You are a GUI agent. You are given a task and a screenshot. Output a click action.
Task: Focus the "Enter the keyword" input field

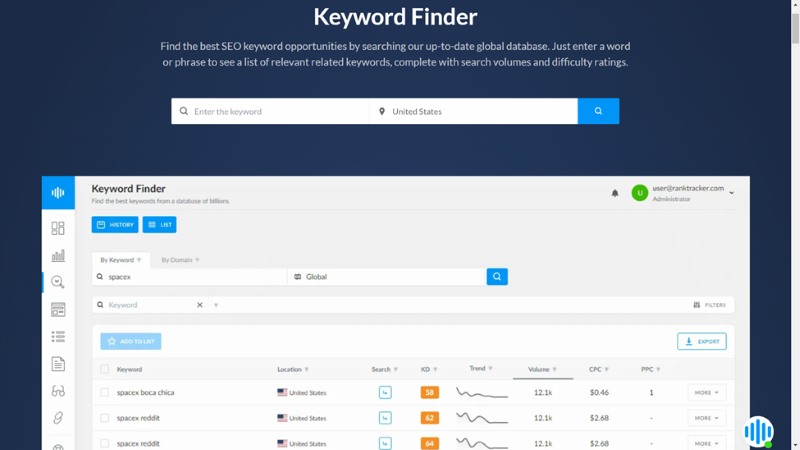[270, 111]
